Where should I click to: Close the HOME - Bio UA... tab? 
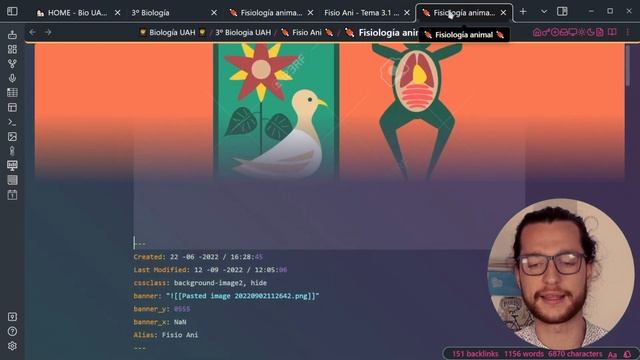click(x=118, y=13)
